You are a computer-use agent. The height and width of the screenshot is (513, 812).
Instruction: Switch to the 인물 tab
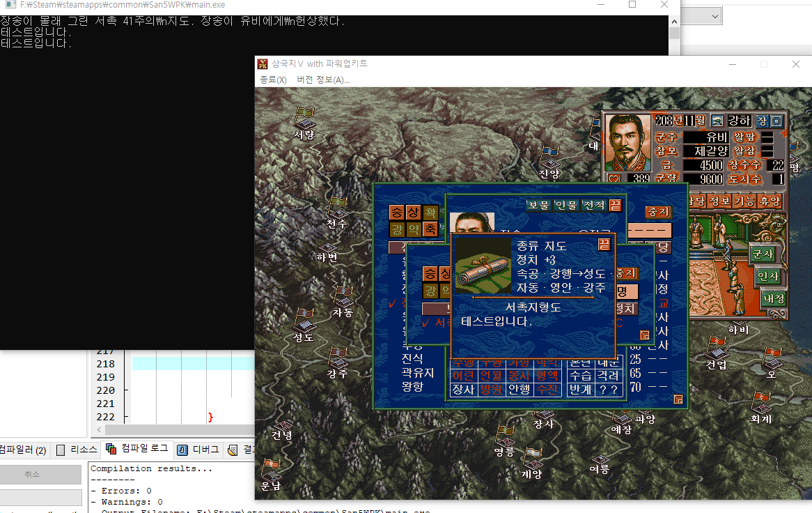tap(566, 205)
